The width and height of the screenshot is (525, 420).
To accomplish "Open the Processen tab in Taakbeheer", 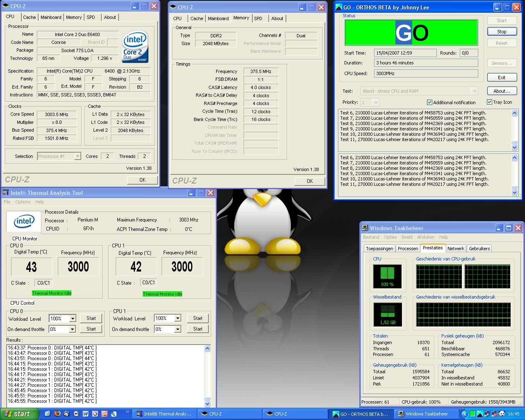I will tap(408, 249).
